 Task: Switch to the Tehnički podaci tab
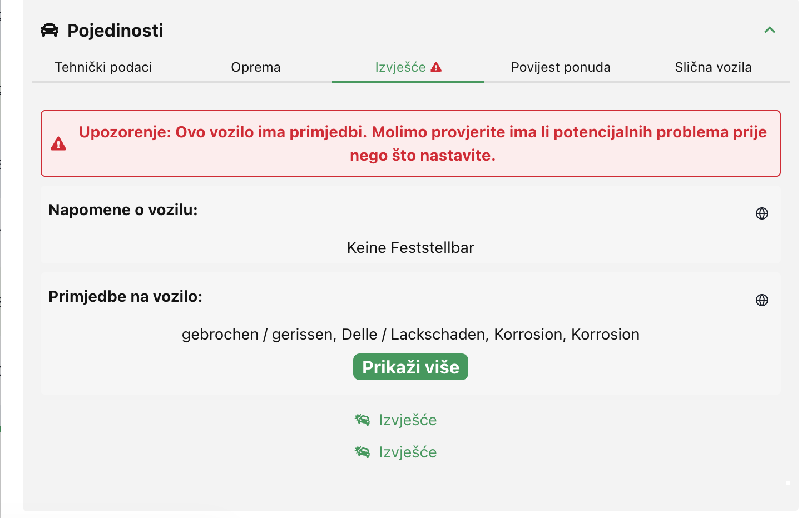(x=103, y=67)
